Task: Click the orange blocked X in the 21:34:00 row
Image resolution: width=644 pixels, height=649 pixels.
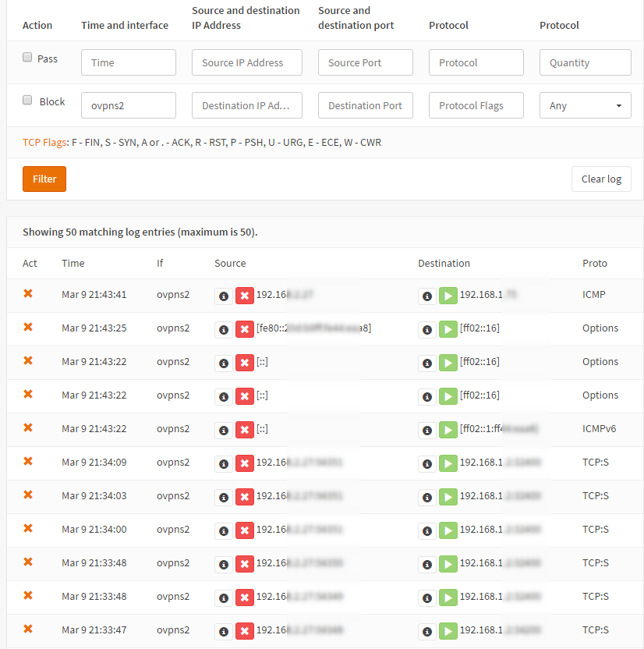Action: (x=28, y=528)
